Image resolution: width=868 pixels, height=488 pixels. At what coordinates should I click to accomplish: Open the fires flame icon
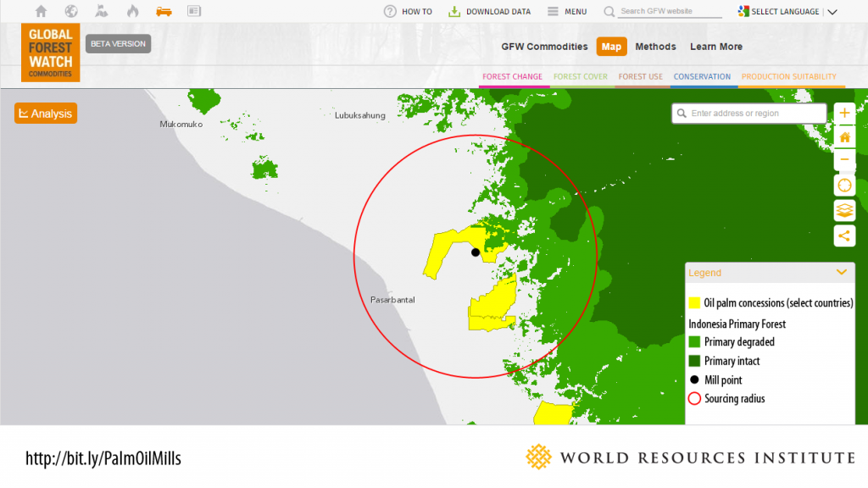(x=133, y=11)
